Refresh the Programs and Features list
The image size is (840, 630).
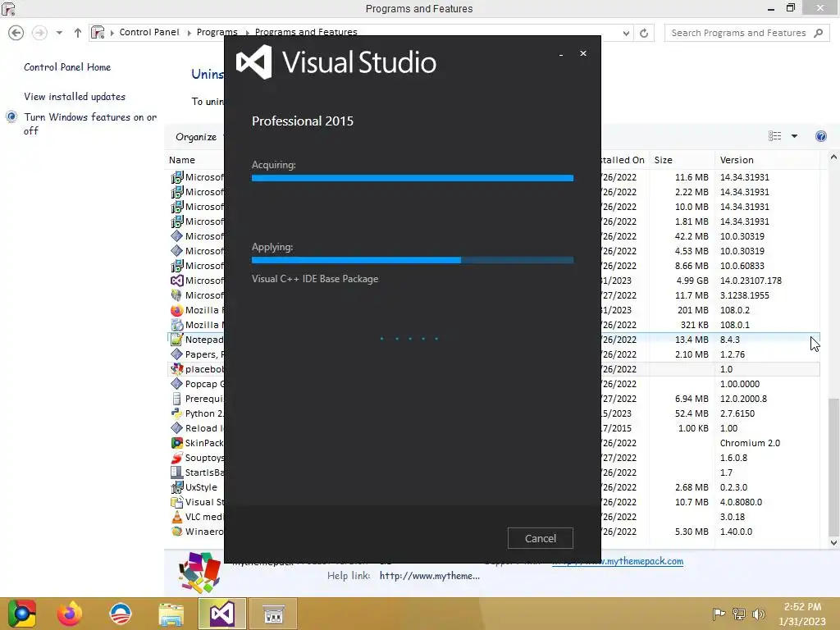(x=644, y=33)
